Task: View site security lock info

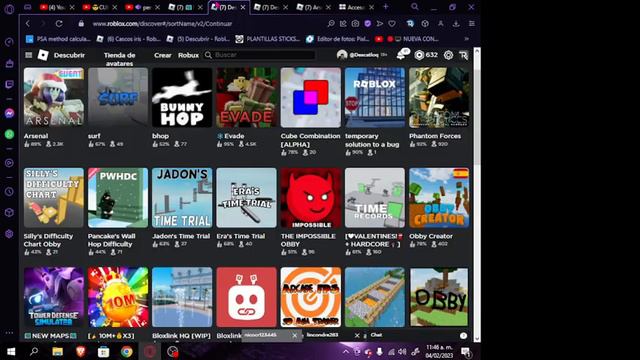Action: (x=81, y=24)
